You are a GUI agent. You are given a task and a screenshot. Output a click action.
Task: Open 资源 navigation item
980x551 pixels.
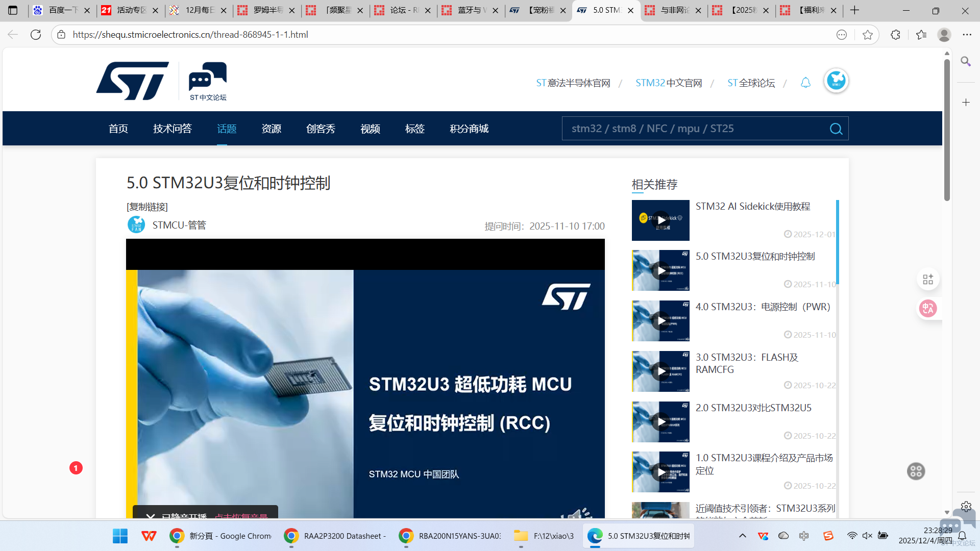(x=272, y=129)
